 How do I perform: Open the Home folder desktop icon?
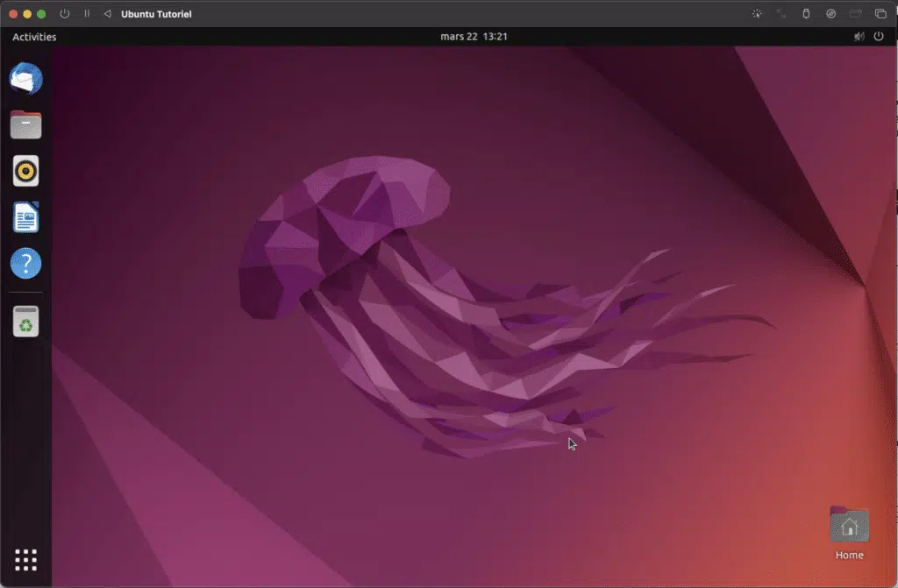pos(849,533)
